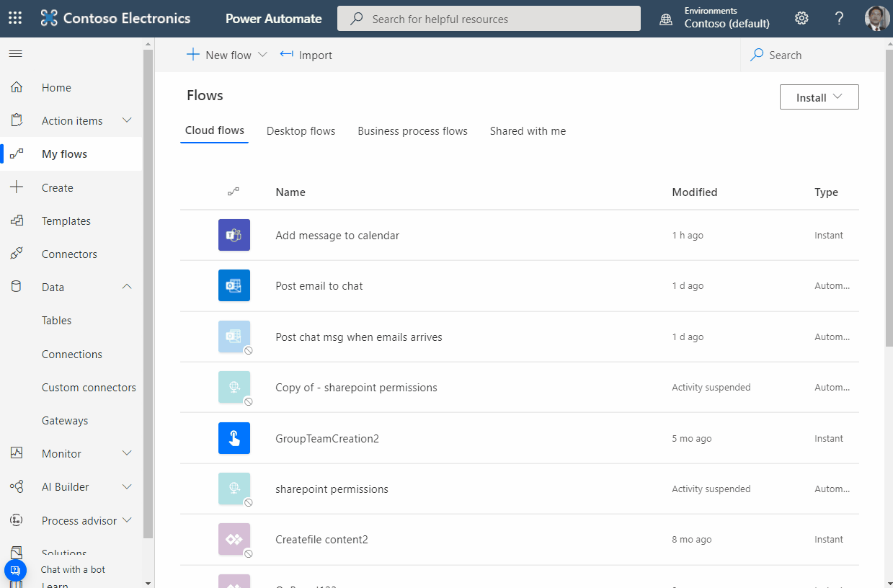This screenshot has width=893, height=588.
Task: Open the app launcher waffle icon
Action: point(14,19)
